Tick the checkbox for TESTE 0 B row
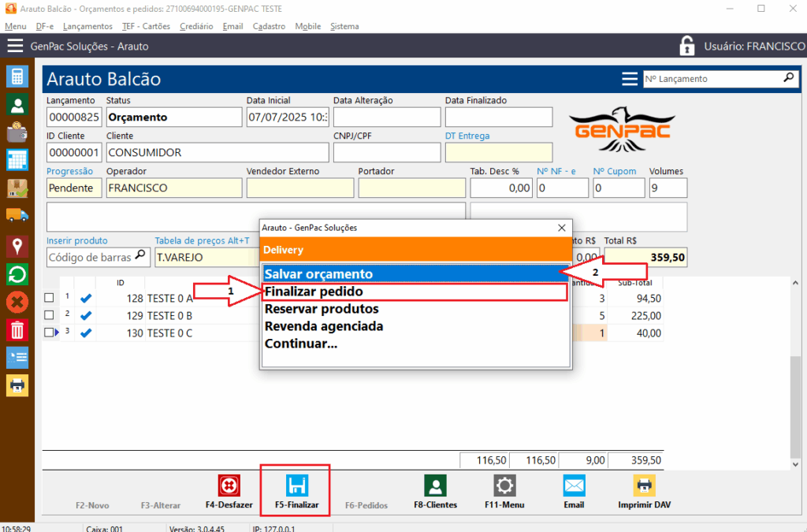The height and width of the screenshot is (532, 807). pos(49,315)
